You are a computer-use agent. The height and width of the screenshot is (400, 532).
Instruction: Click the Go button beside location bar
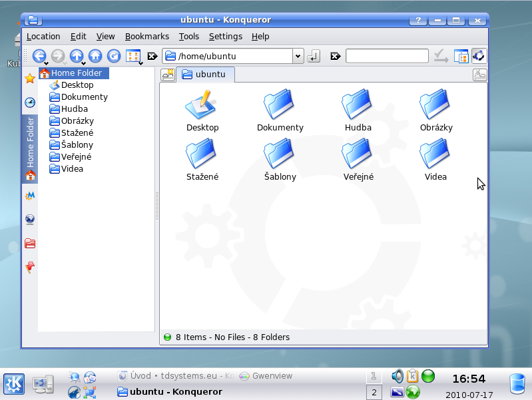click(x=314, y=56)
